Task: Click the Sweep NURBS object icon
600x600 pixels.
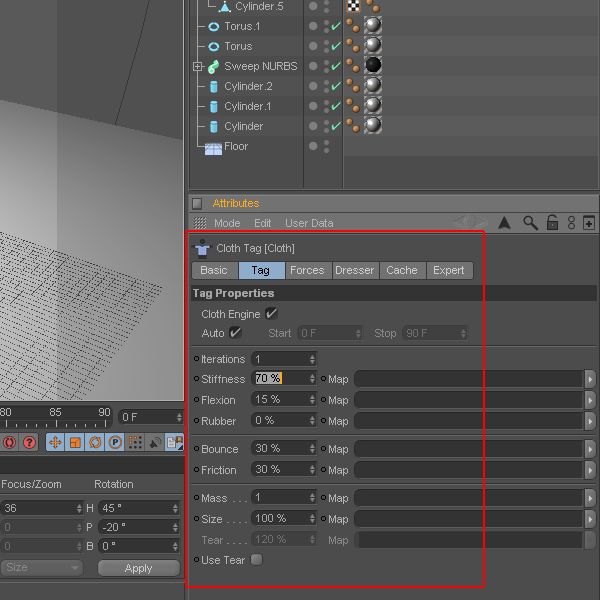Action: 214,67
